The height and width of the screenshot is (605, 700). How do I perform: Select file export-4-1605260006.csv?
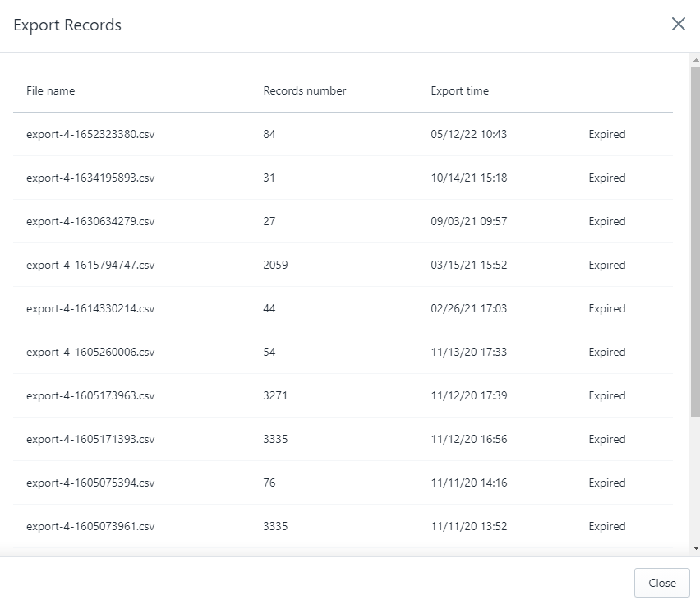click(x=90, y=353)
